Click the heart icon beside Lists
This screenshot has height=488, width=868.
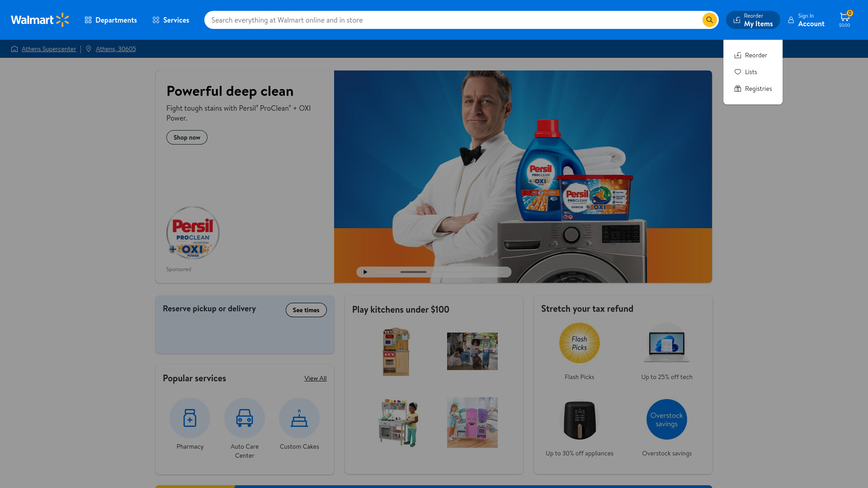click(738, 72)
